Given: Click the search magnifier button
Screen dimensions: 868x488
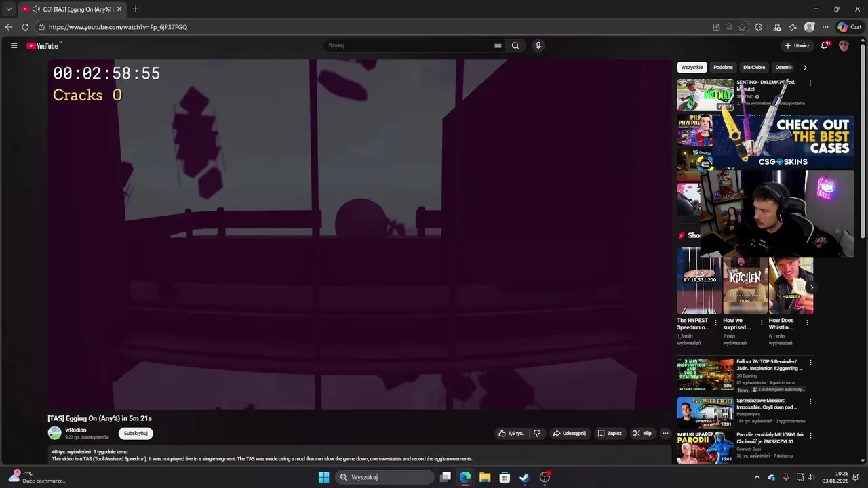Looking at the screenshot, I should click(x=515, y=45).
